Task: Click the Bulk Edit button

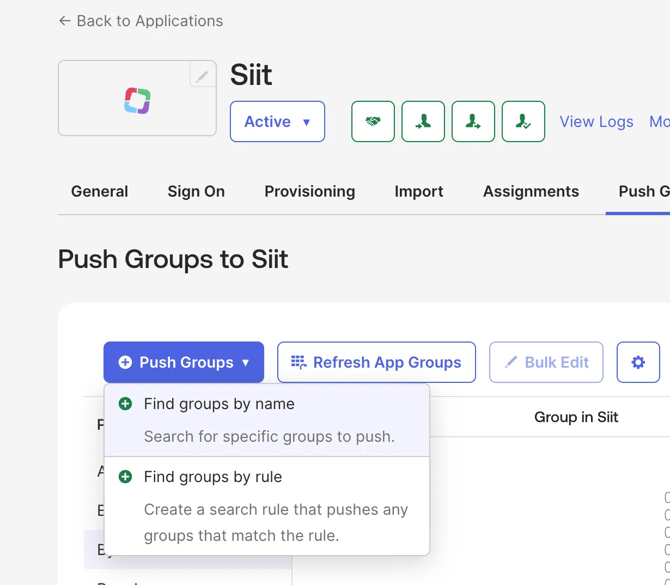Action: (x=546, y=362)
